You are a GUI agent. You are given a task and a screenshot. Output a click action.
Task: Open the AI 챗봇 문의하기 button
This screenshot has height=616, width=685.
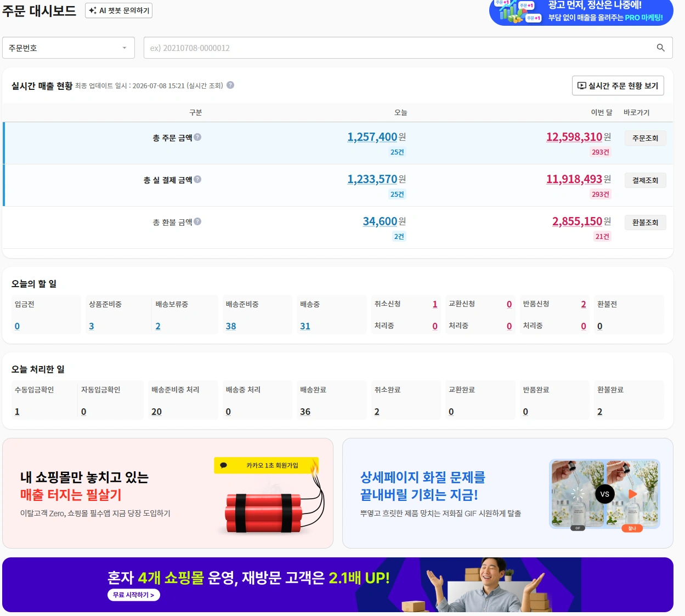tap(119, 10)
